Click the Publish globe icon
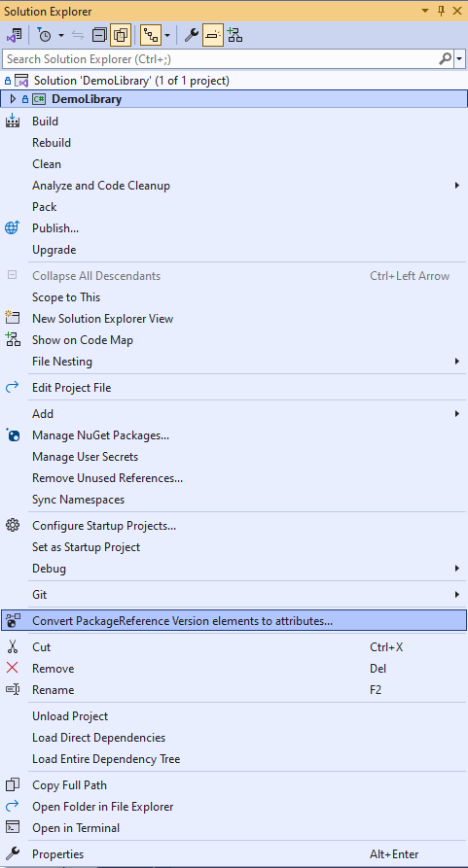 pos(13,227)
